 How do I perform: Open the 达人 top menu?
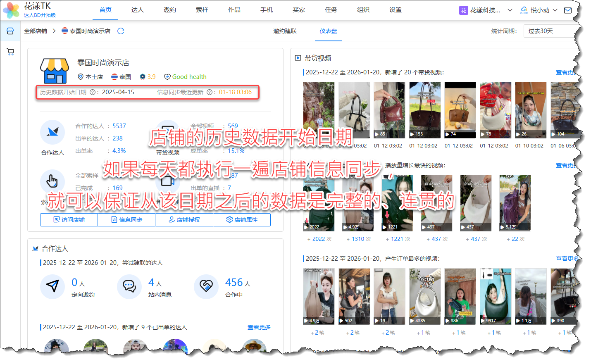138,10
